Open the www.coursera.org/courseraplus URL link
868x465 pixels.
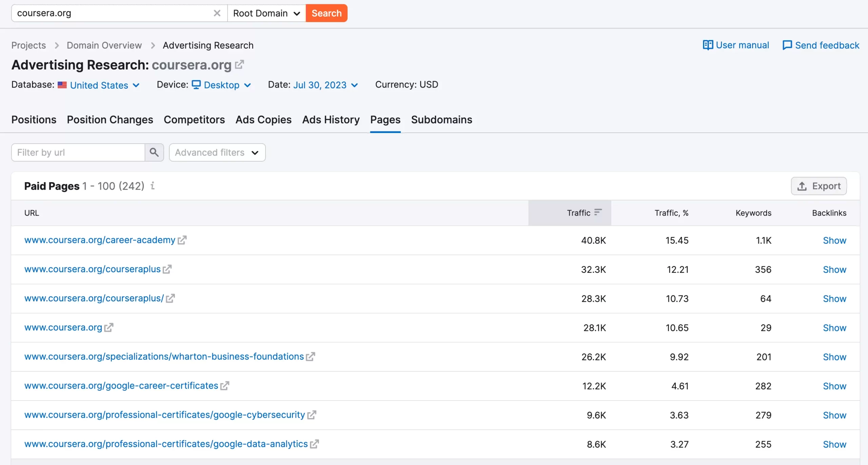92,269
